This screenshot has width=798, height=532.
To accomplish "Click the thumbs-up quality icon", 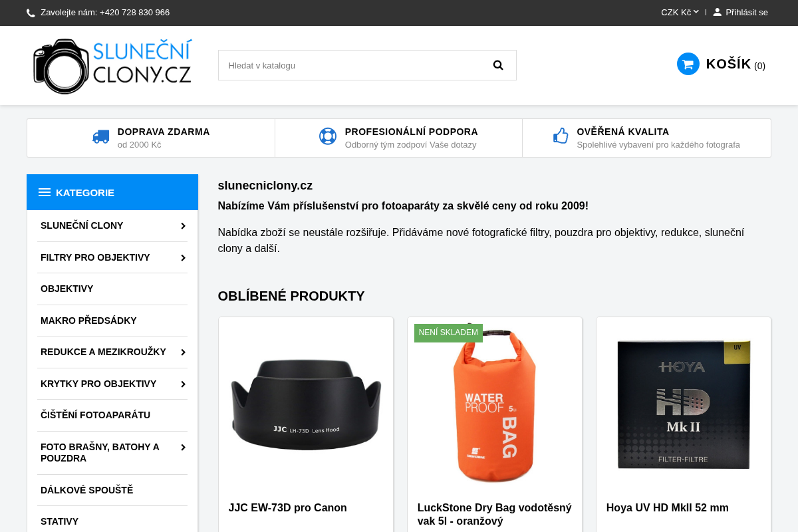I will point(561,136).
